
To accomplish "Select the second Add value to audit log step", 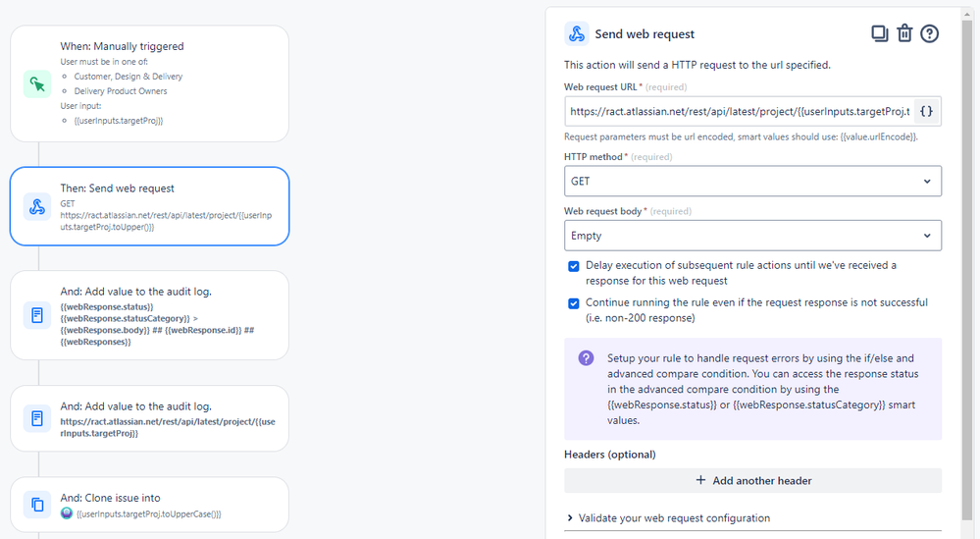I will [x=149, y=418].
